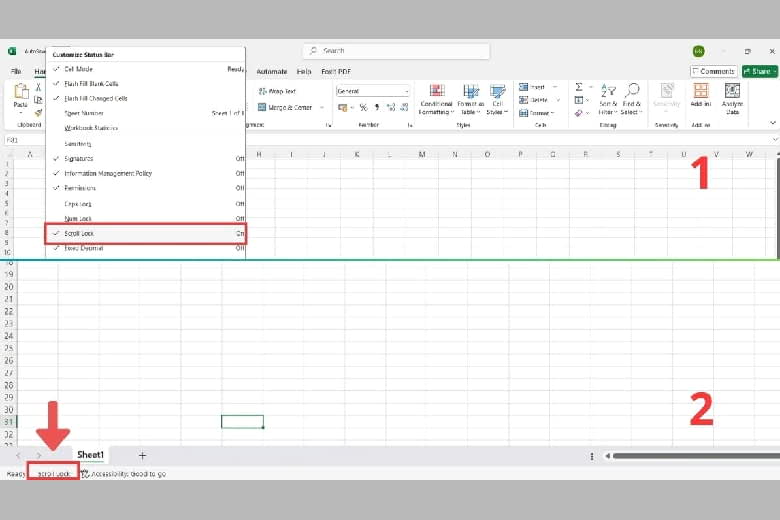Open Sort & Filter tool
The width and height of the screenshot is (780, 520).
coord(608,92)
